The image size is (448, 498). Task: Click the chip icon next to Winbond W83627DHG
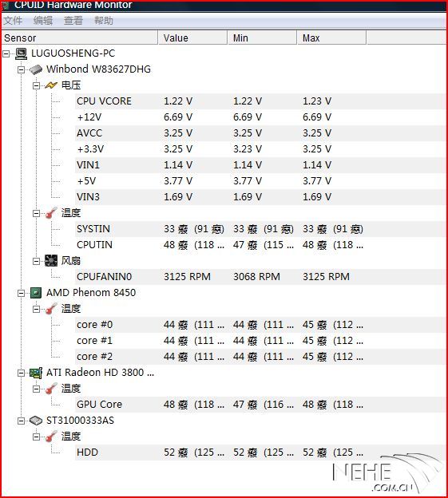[x=36, y=69]
